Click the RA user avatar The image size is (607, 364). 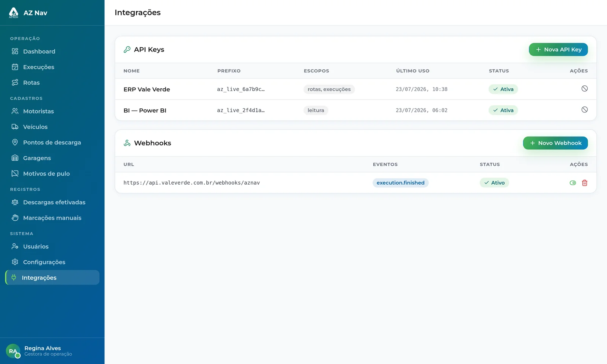pyautogui.click(x=13, y=351)
